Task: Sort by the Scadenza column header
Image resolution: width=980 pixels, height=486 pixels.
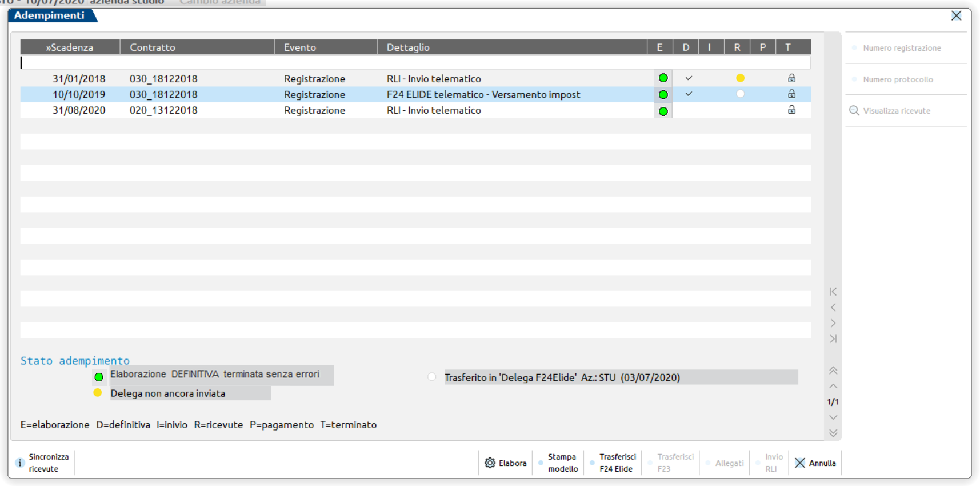Action: [x=70, y=47]
